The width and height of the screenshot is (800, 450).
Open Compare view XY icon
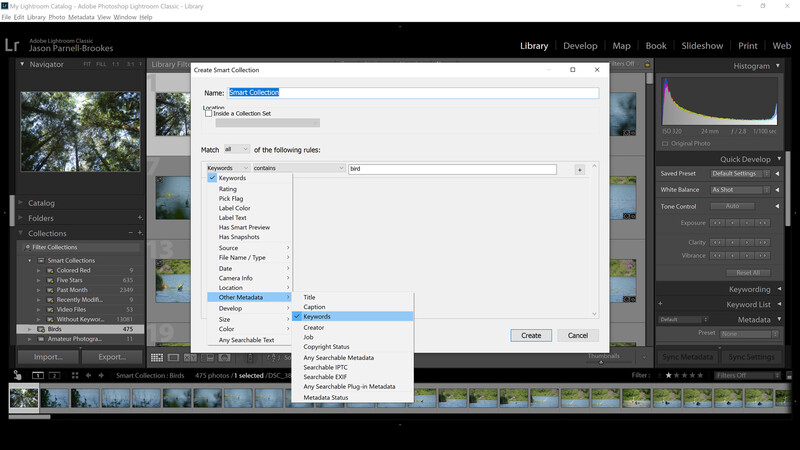point(190,358)
